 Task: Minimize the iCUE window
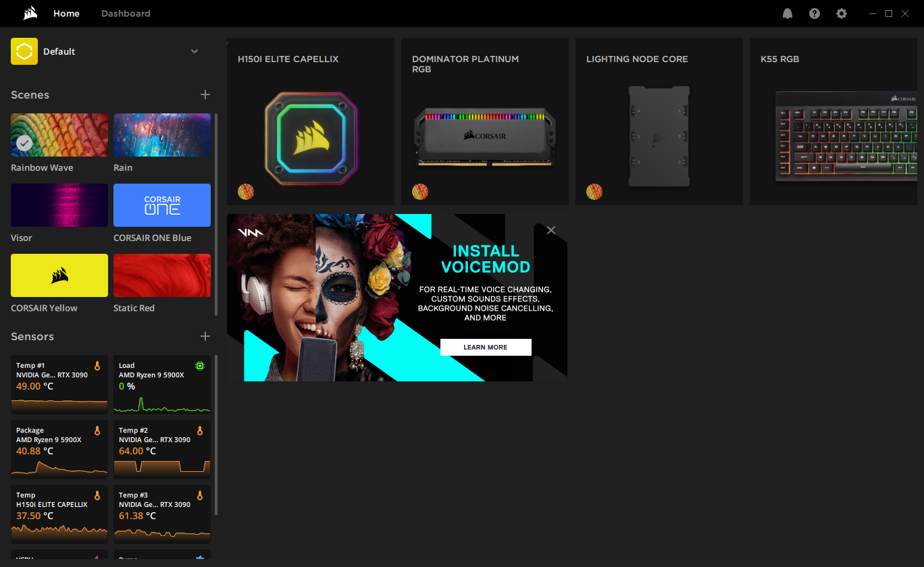pyautogui.click(x=873, y=13)
